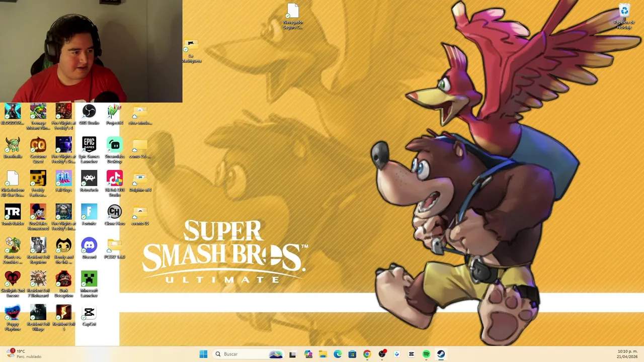Viewport: 644px width, 362px height.
Task: Open the clock showing 10:10 p. m.
Action: (x=627, y=354)
